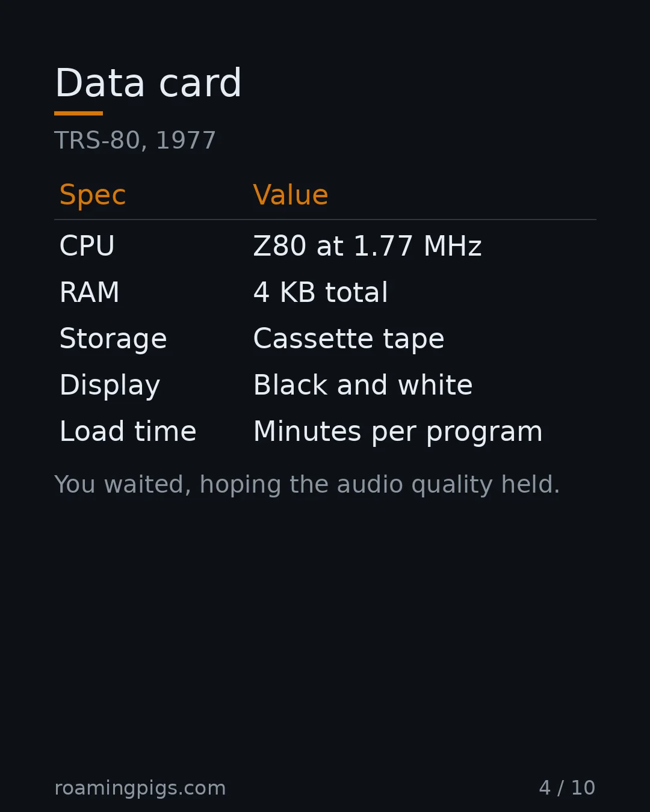Click the orange underline accent bar
650x812 pixels.
pyautogui.click(x=78, y=113)
